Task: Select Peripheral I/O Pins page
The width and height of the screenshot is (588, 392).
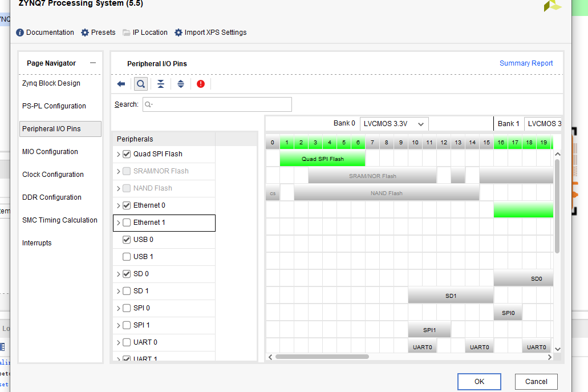Action: (60, 129)
